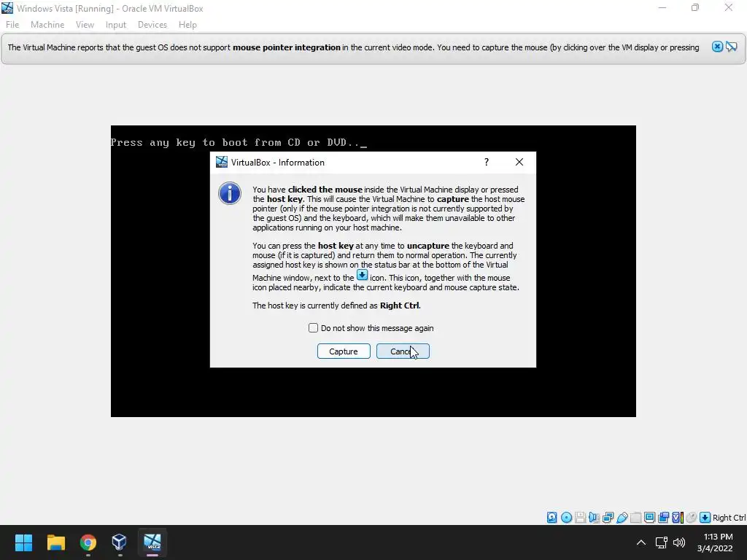Open File Explorer from the taskbar

point(55,542)
